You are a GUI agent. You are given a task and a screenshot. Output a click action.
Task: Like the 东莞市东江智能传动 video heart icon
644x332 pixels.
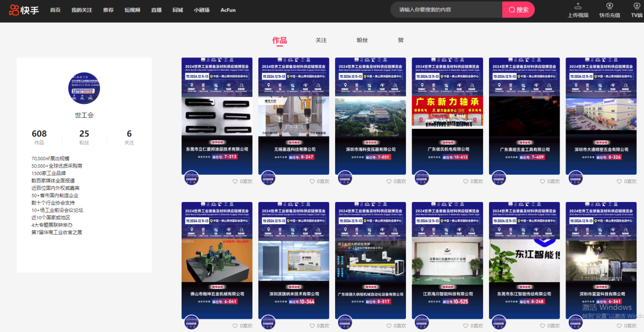[542, 326]
